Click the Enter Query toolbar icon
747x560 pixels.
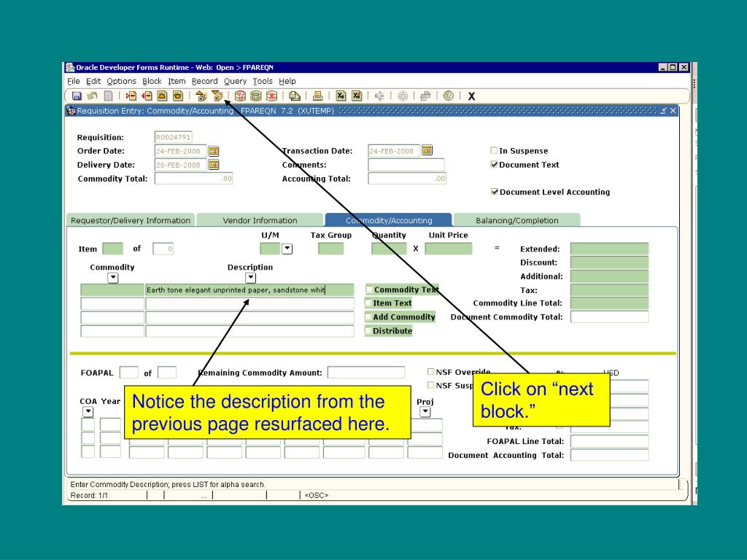coord(240,96)
